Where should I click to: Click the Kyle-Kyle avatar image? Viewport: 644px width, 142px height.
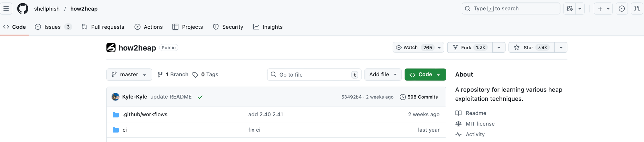[115, 97]
